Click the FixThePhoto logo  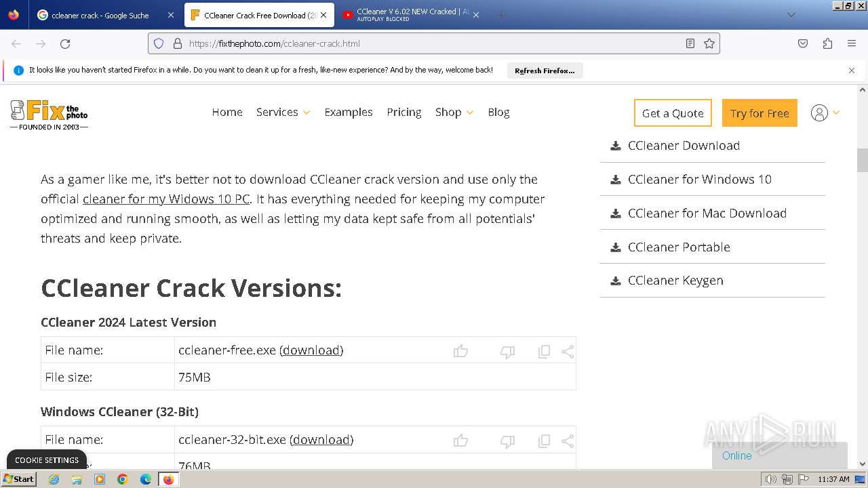[x=49, y=114]
